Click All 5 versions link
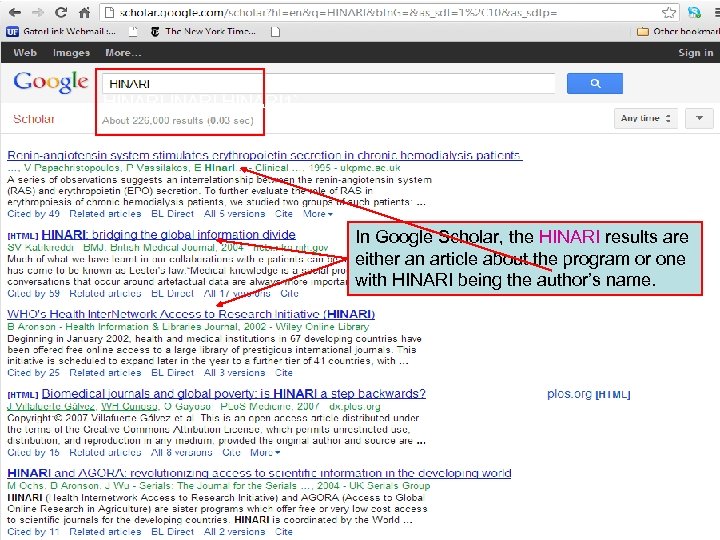 tap(234, 214)
